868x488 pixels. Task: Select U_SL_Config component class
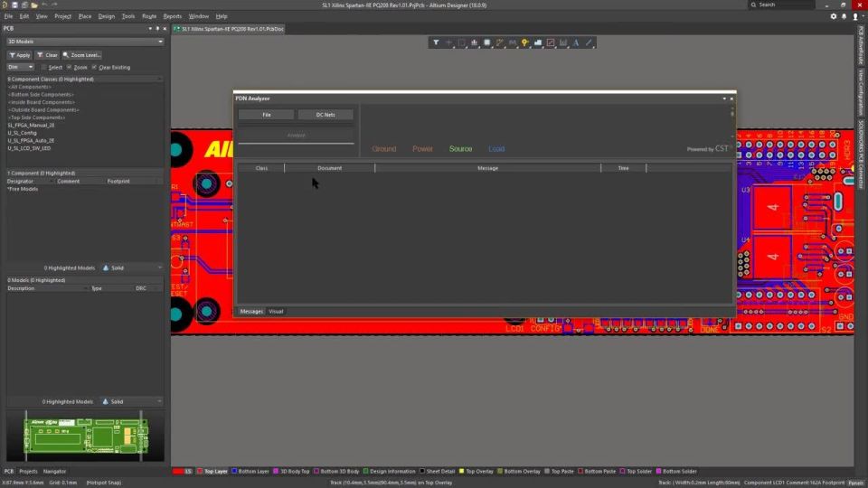click(22, 133)
